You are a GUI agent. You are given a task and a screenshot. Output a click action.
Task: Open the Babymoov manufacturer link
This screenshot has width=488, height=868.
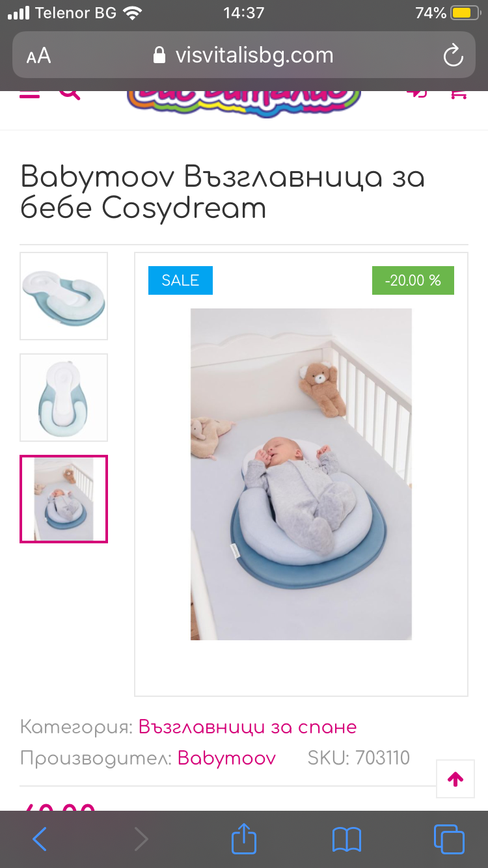click(226, 758)
